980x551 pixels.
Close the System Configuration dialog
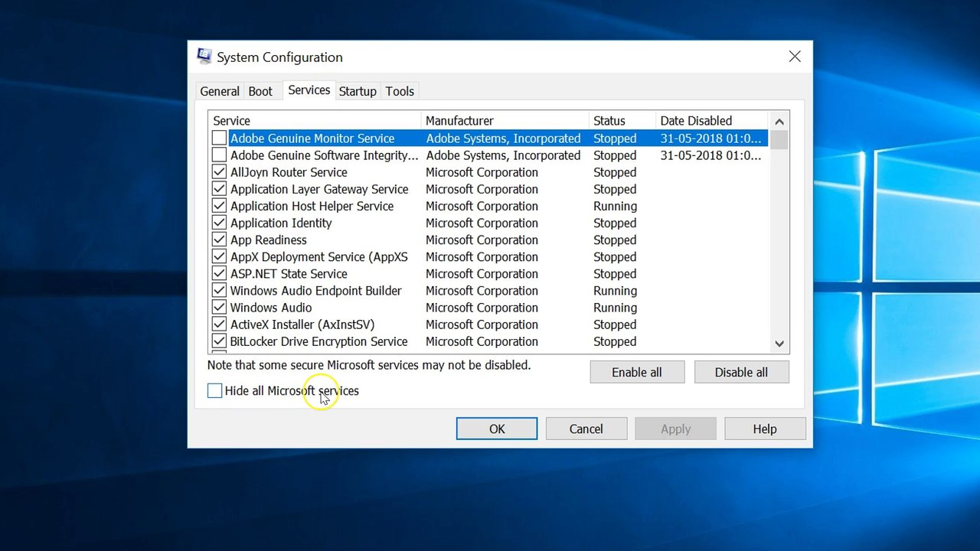795,57
